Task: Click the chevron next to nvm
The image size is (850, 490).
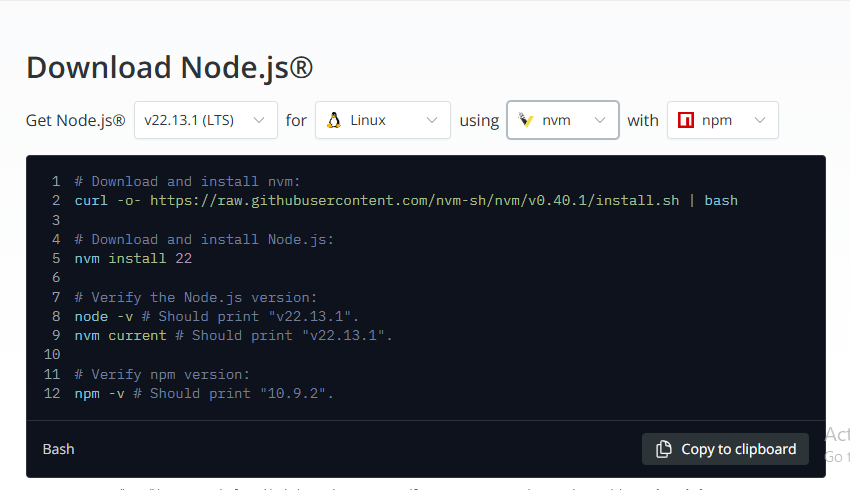Action: tap(600, 120)
